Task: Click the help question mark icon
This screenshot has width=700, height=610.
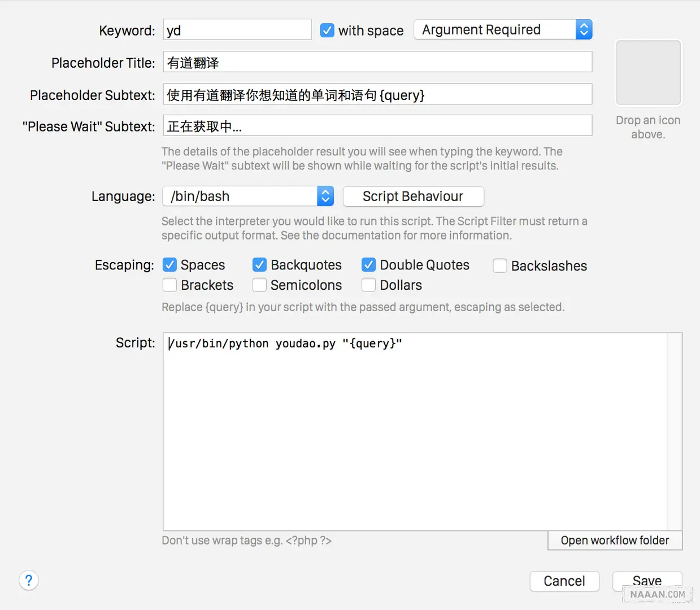Action: [29, 580]
